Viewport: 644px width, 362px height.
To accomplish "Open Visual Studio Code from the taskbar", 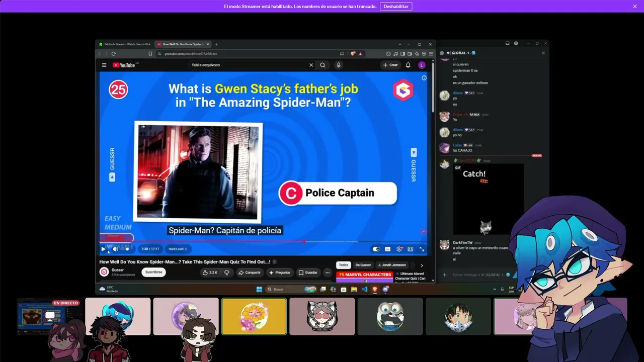I will pyautogui.click(x=365, y=289).
